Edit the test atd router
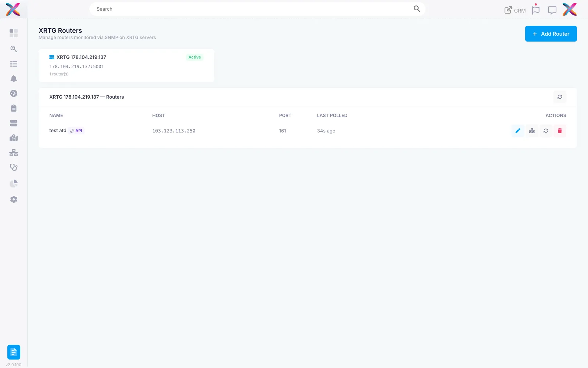Image resolution: width=588 pixels, height=368 pixels. [518, 131]
